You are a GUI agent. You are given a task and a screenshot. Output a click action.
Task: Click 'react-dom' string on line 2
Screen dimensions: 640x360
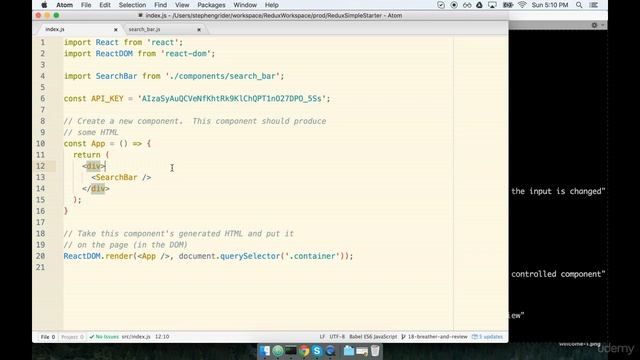tap(186, 54)
